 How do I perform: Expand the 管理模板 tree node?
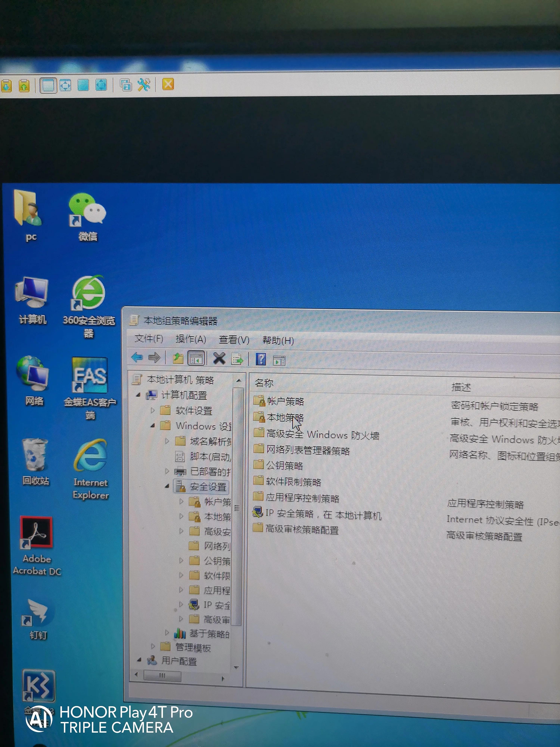coord(153,646)
